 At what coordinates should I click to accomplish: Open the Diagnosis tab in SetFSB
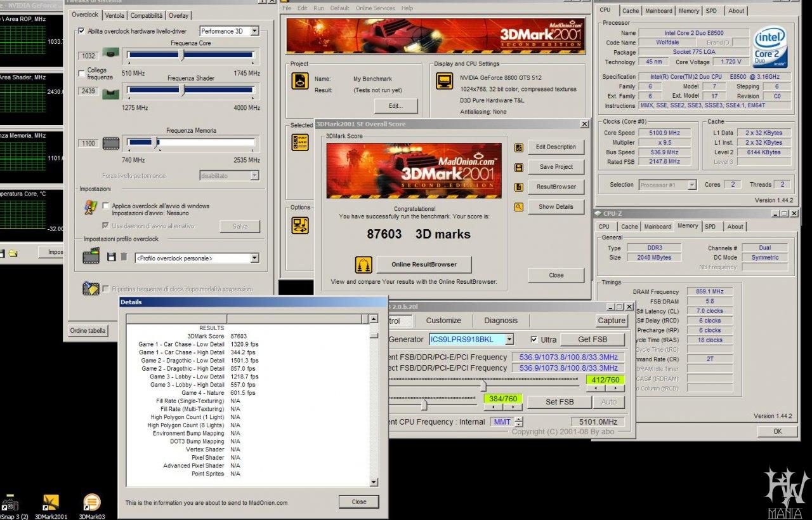[x=501, y=321]
